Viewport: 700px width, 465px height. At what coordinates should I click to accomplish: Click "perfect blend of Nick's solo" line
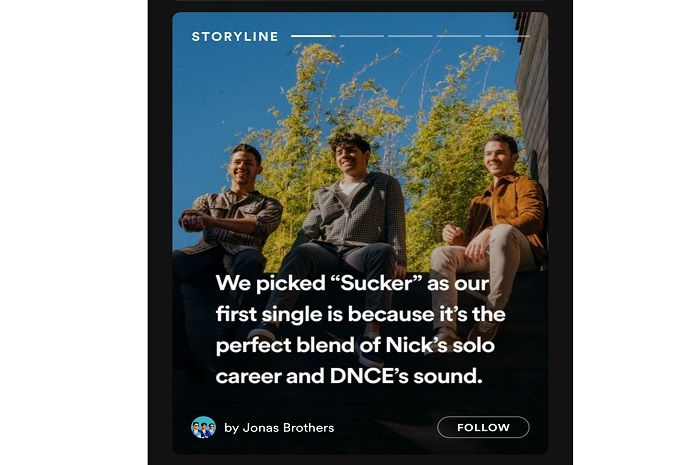click(355, 345)
